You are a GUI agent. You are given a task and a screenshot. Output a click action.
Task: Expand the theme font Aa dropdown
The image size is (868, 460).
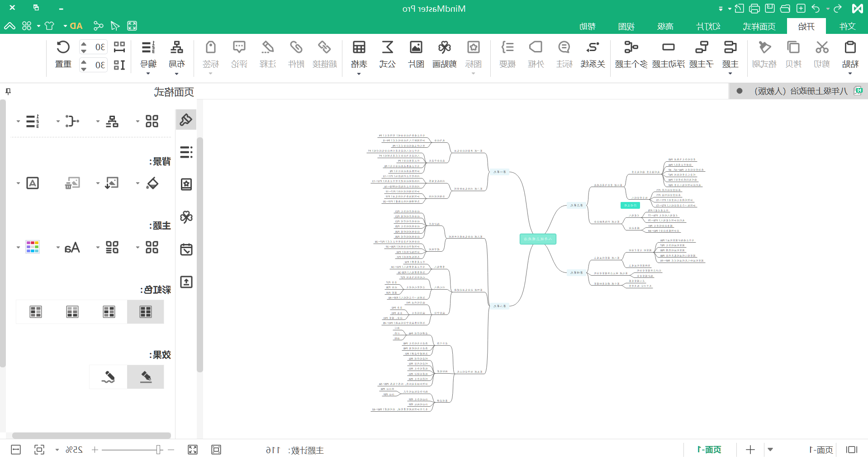(58, 248)
